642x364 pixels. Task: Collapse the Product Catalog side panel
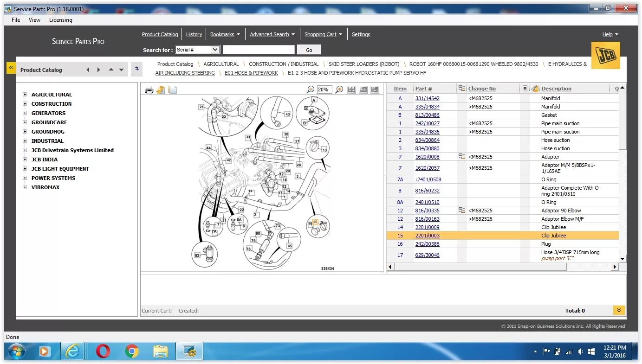click(11, 68)
